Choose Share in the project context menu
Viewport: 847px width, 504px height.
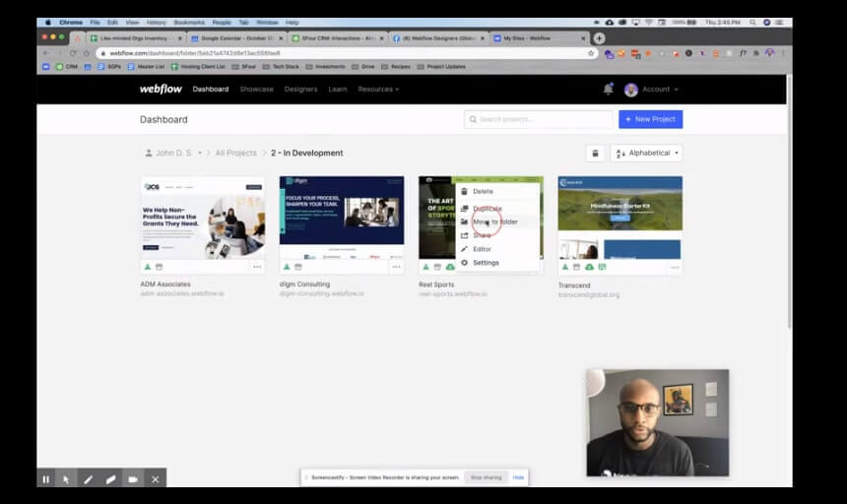coord(482,235)
